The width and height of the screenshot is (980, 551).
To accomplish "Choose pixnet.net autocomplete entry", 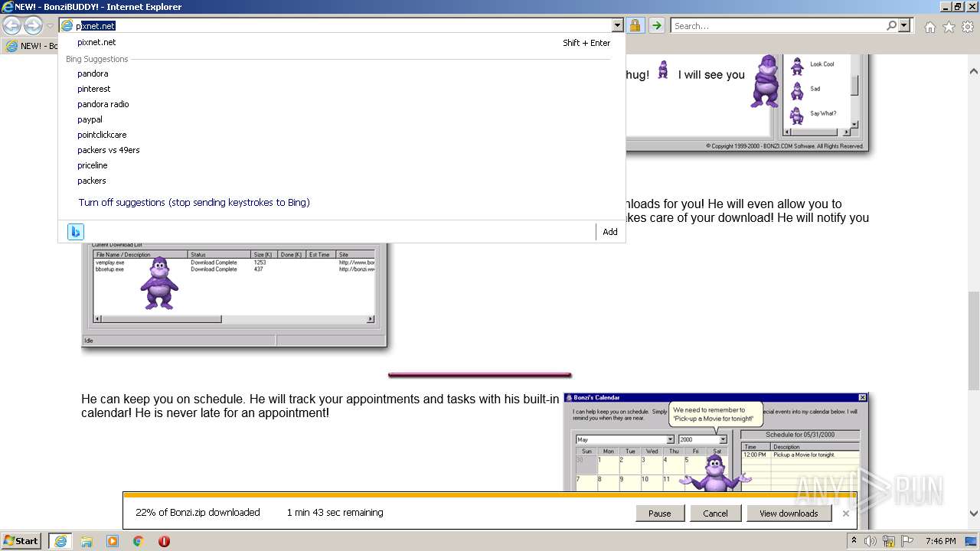I will click(341, 43).
